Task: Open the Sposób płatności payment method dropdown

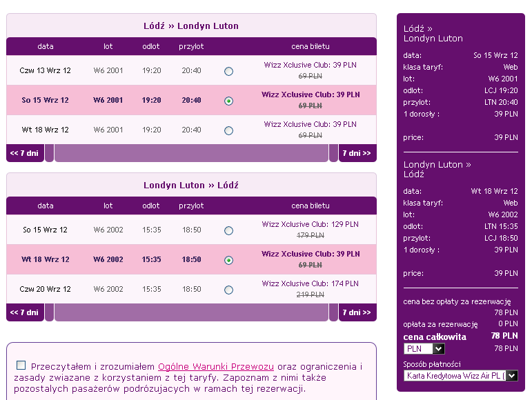Action: (461, 376)
